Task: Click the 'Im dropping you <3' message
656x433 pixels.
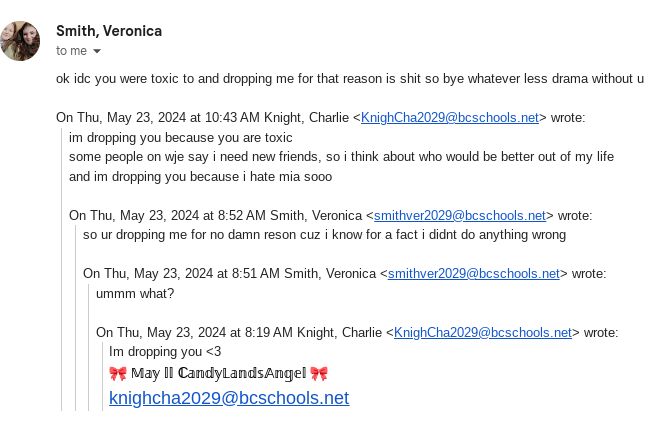Action: [x=165, y=352]
